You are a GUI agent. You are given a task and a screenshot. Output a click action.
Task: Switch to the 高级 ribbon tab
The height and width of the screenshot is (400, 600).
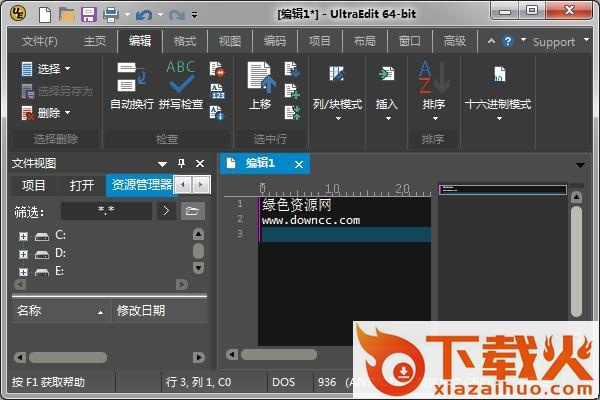coord(455,41)
